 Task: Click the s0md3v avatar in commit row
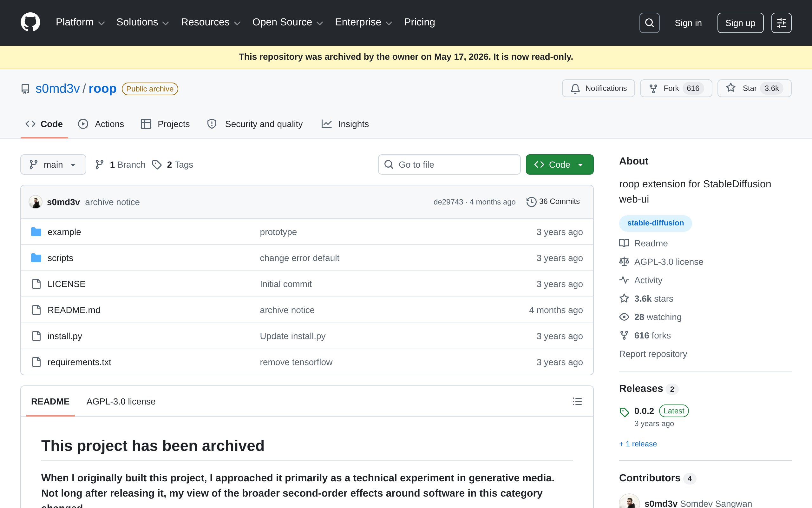tap(35, 202)
